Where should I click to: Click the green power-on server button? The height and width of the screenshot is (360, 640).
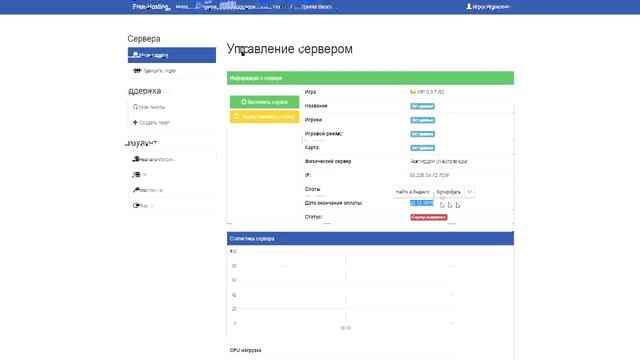point(264,102)
